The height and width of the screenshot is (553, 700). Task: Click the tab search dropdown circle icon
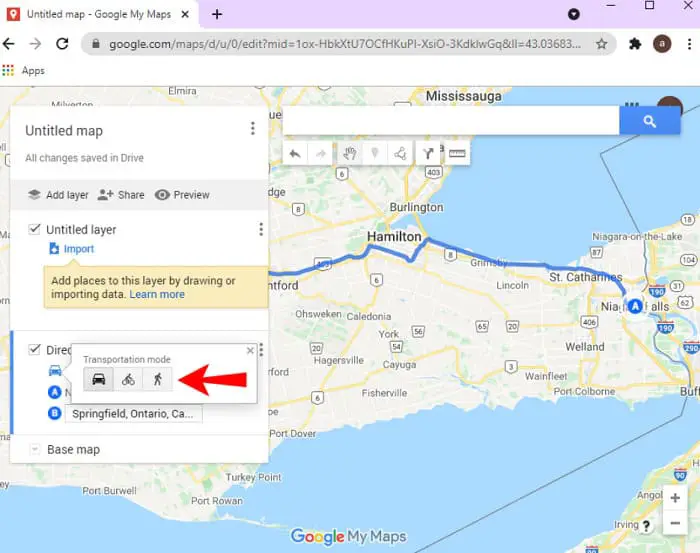(x=574, y=14)
